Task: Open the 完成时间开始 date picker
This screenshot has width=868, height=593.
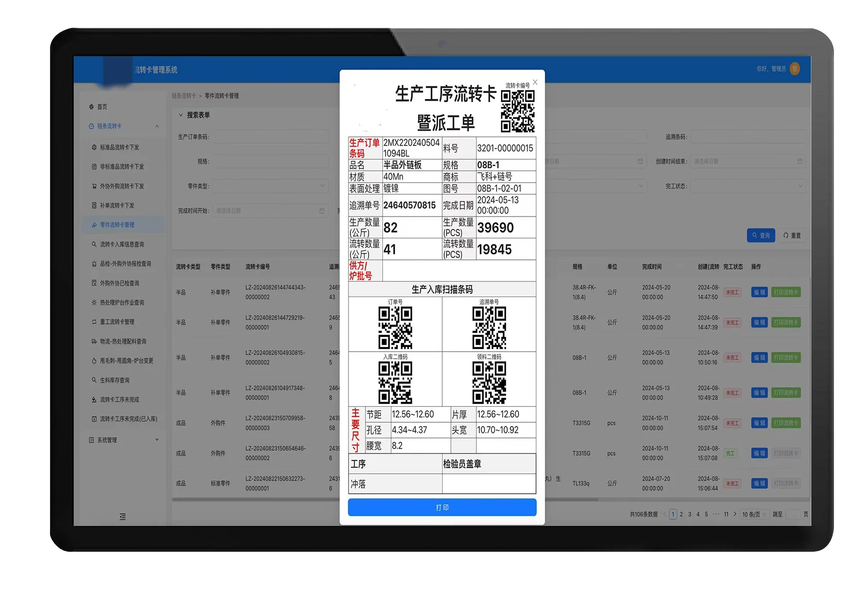Action: pyautogui.click(x=271, y=211)
